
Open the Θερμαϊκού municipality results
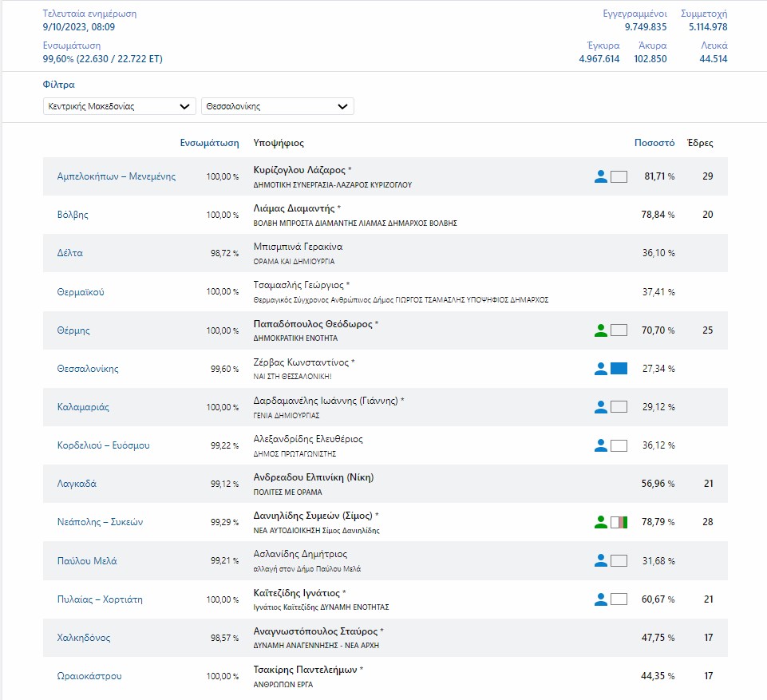81,292
